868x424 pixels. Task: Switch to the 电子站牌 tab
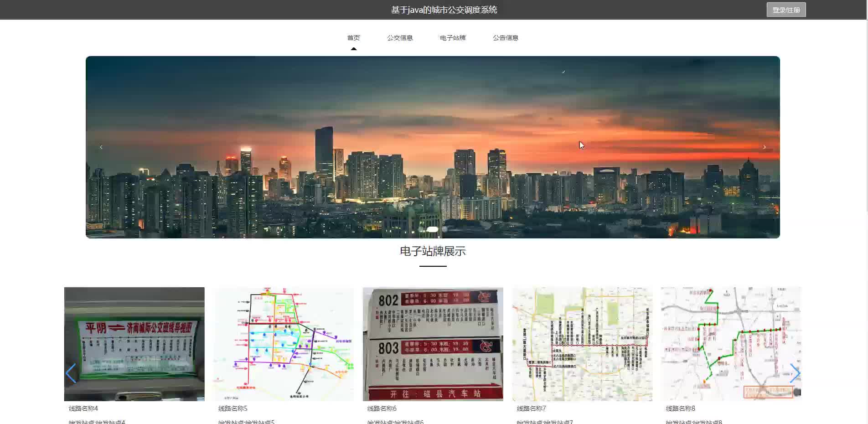(x=453, y=38)
